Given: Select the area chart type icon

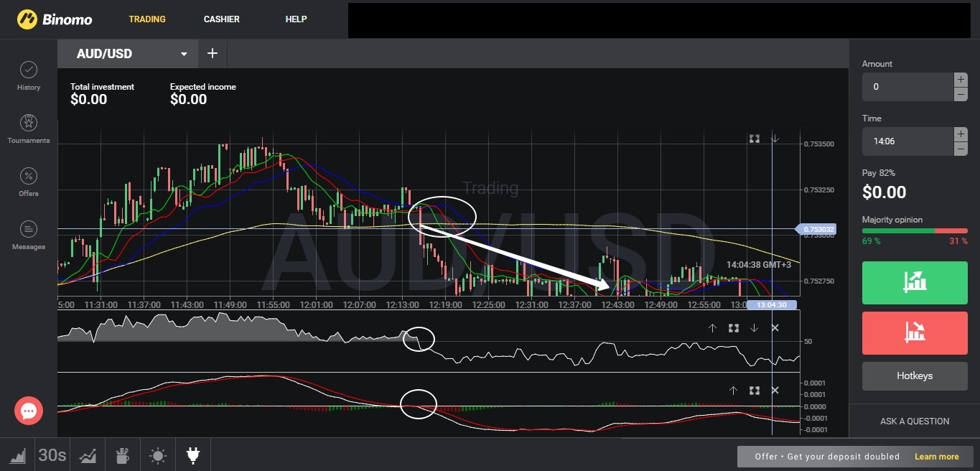Looking at the screenshot, I should (x=17, y=455).
